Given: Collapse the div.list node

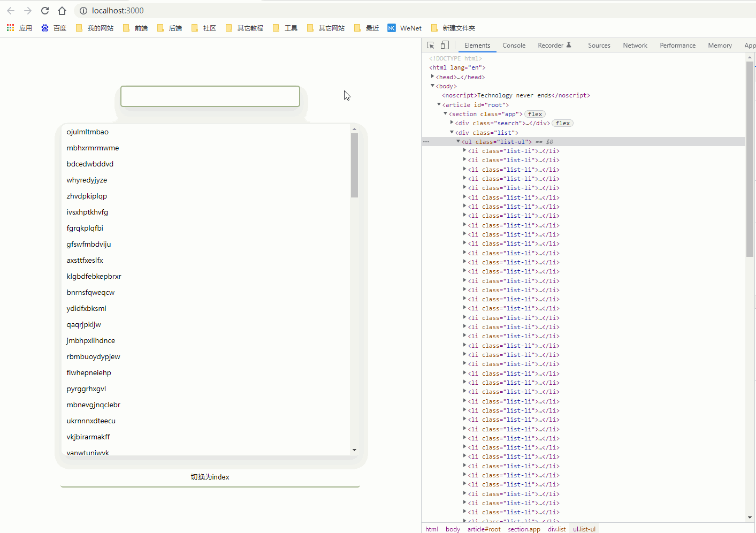Looking at the screenshot, I should pyautogui.click(x=452, y=132).
